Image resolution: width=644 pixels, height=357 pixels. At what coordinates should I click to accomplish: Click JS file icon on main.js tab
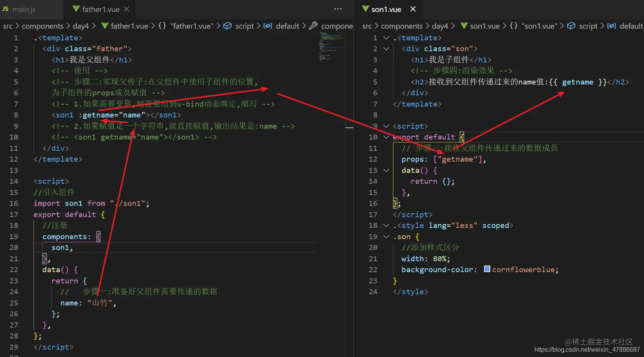(6, 9)
